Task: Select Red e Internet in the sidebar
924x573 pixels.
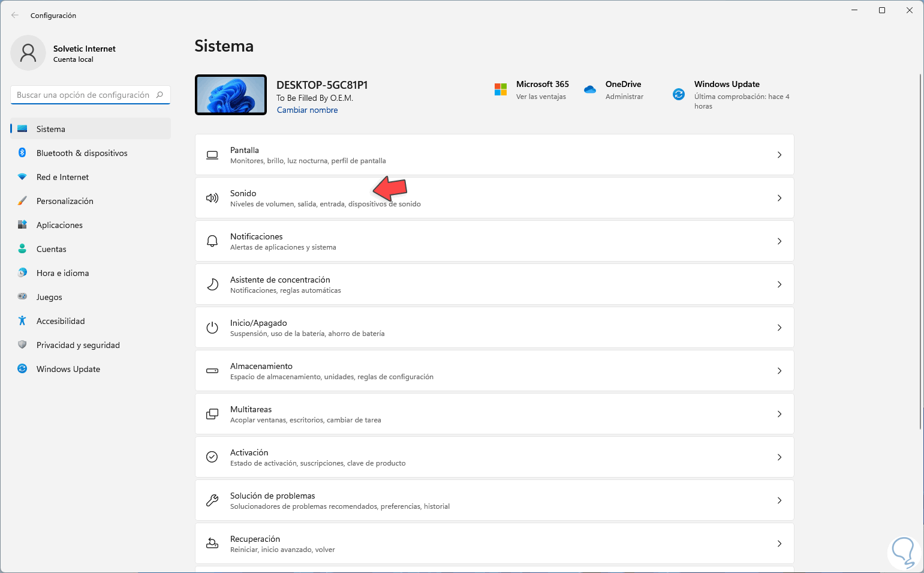Action: click(62, 177)
